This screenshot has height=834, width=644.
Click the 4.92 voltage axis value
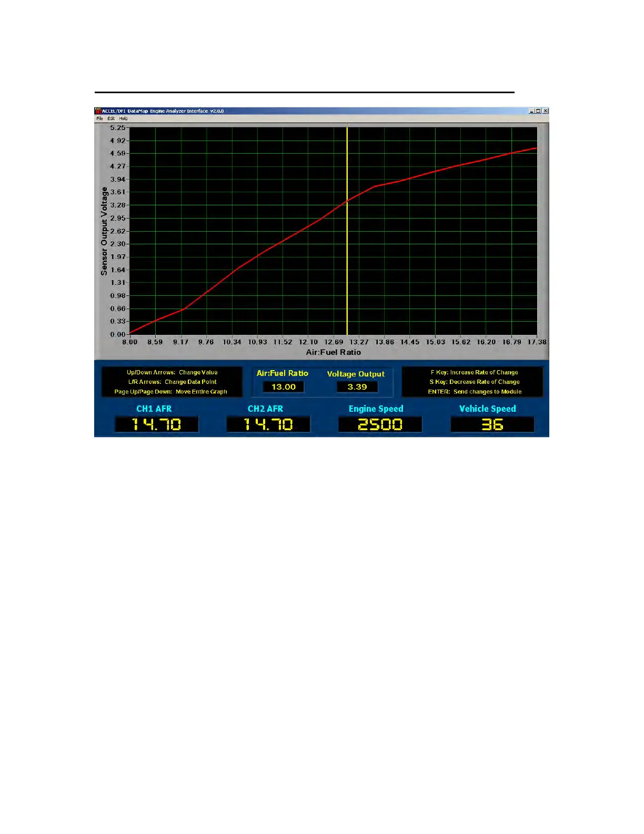pyautogui.click(x=118, y=141)
